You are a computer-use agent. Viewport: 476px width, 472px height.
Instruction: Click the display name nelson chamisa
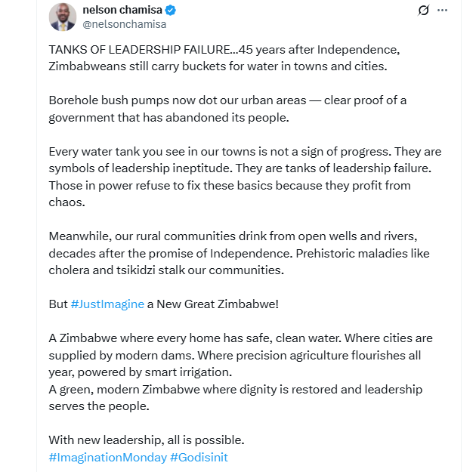122,10
